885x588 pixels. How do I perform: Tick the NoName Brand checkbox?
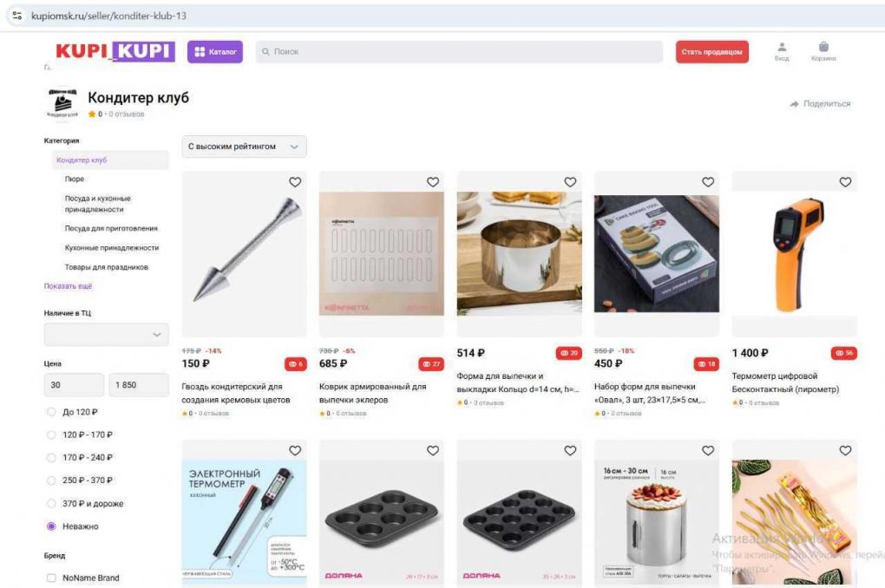point(51,578)
